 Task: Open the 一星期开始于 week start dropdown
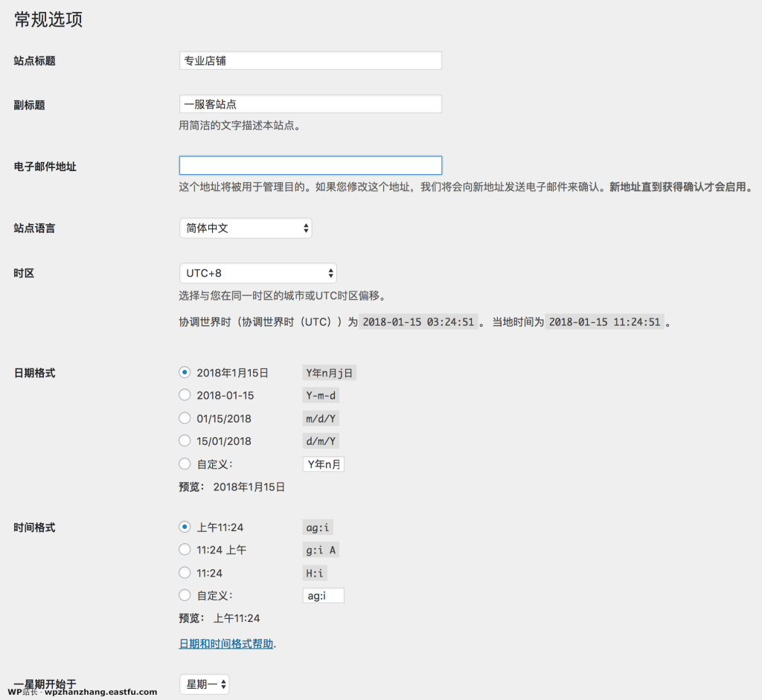(x=204, y=684)
